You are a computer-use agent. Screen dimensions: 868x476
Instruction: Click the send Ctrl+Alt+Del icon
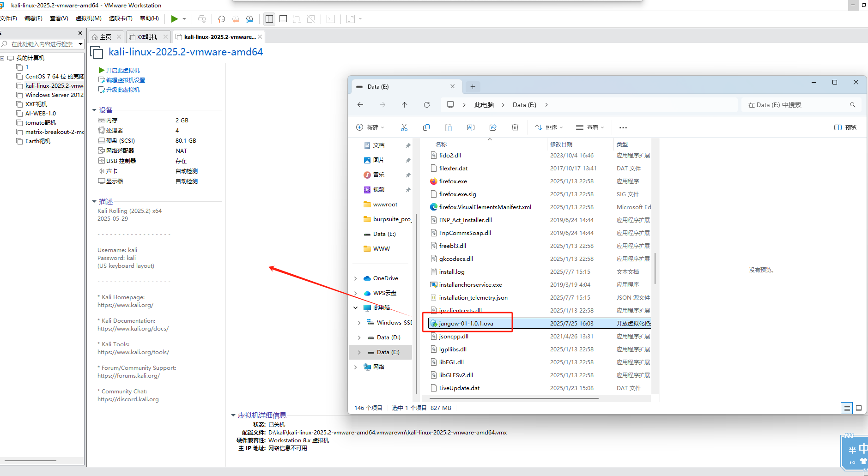202,19
